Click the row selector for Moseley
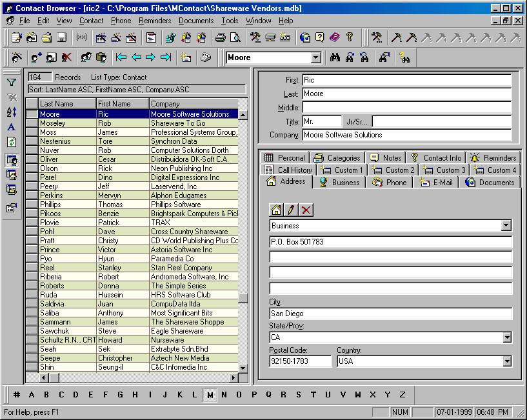The height and width of the screenshot is (420, 527). pyautogui.click(x=32, y=123)
